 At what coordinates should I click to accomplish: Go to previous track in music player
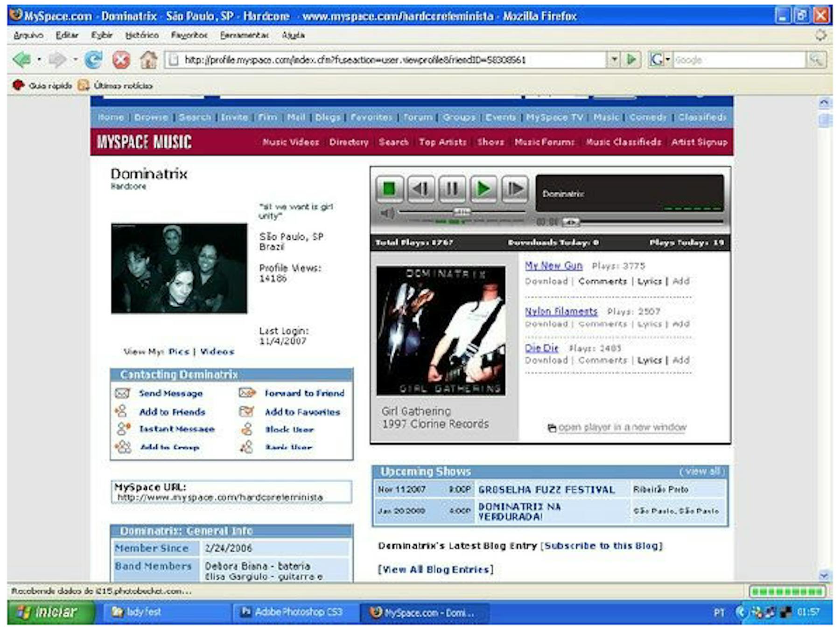(x=420, y=189)
